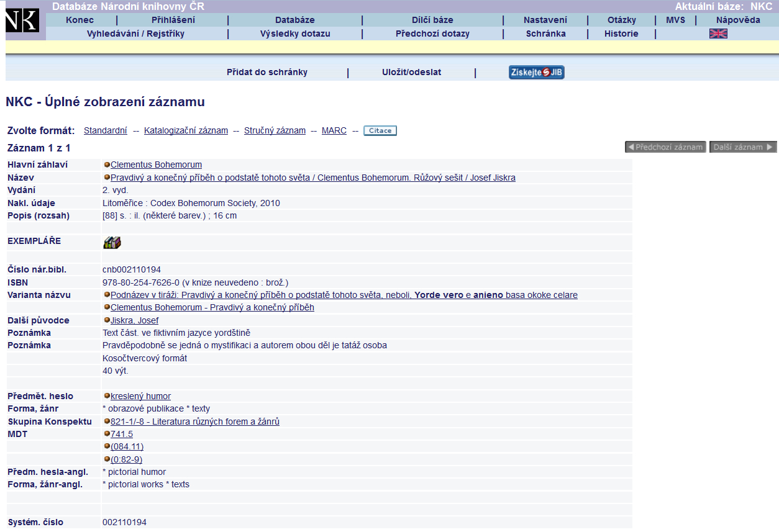This screenshot has height=532, width=779.
Task: Open Skupina Konspektu 821-1/-8 link
Action: point(194,422)
